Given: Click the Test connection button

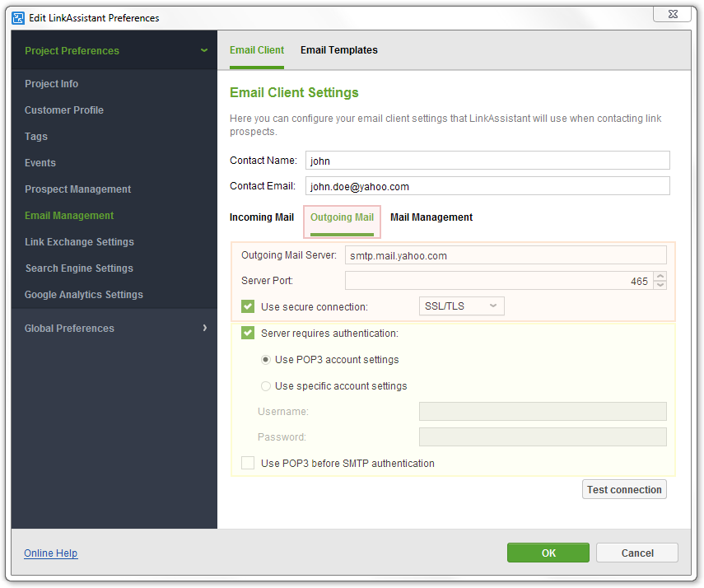Looking at the screenshot, I should click(624, 489).
